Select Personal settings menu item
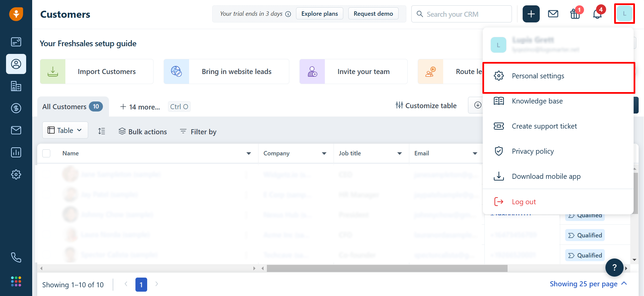 click(x=558, y=76)
